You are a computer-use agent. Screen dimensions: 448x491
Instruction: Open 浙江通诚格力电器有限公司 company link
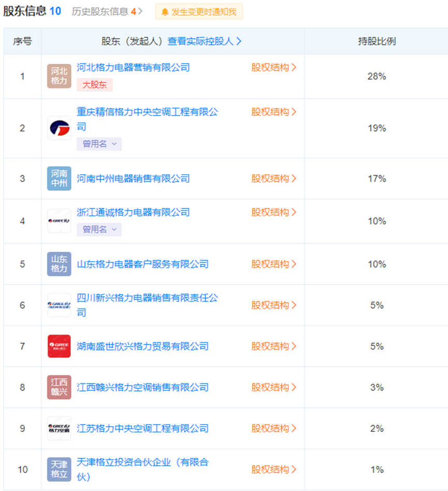(x=133, y=212)
